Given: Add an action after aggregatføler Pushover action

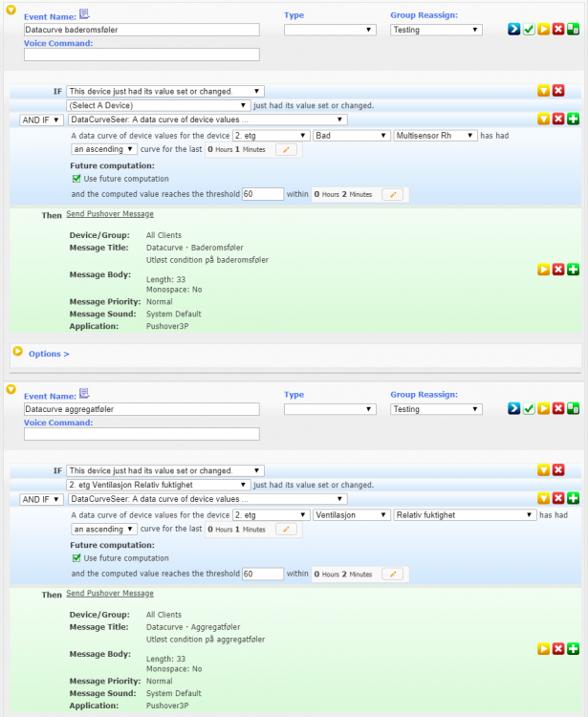Looking at the screenshot, I should 573,648.
